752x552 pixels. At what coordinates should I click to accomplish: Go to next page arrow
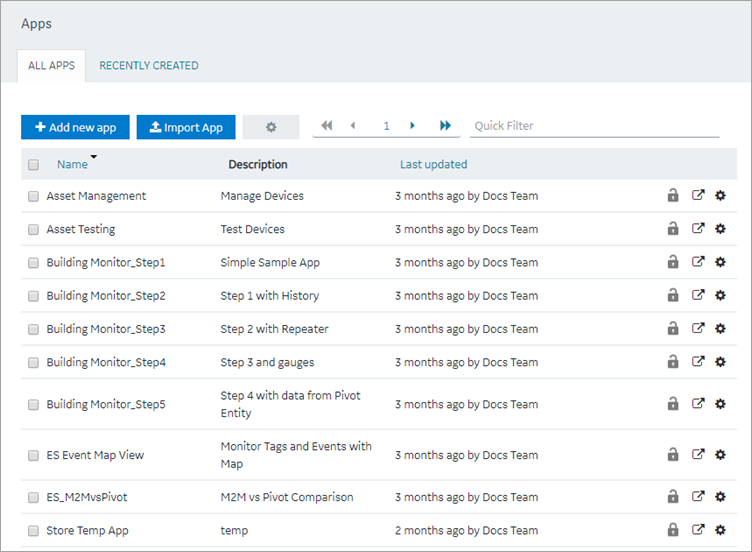(x=412, y=126)
